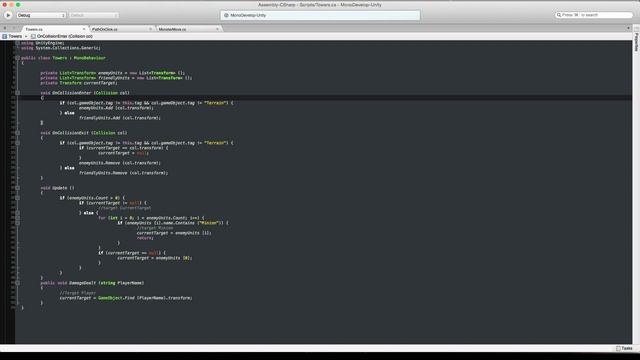Switch to the MonsterMove.cs tab
This screenshot has width=640, height=360.
188,29
